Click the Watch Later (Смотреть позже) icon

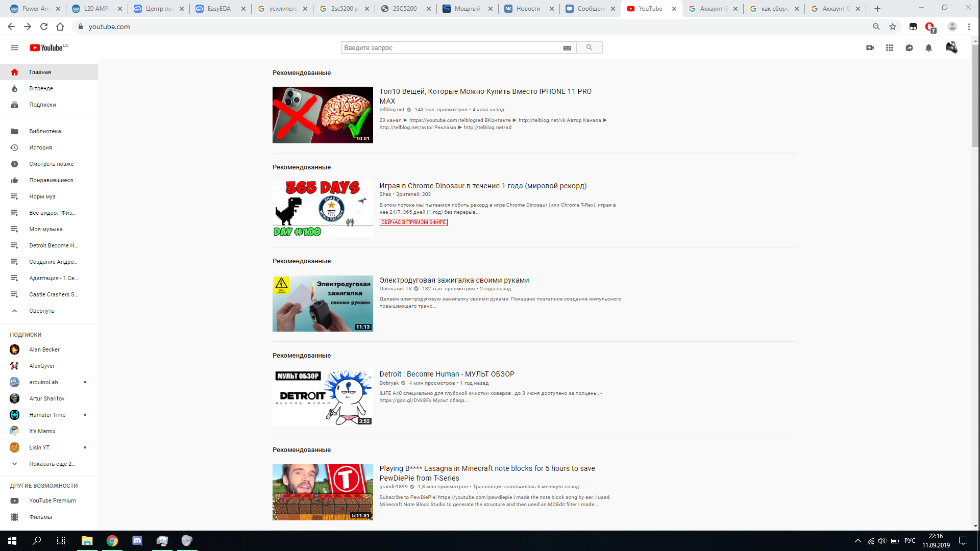point(14,163)
